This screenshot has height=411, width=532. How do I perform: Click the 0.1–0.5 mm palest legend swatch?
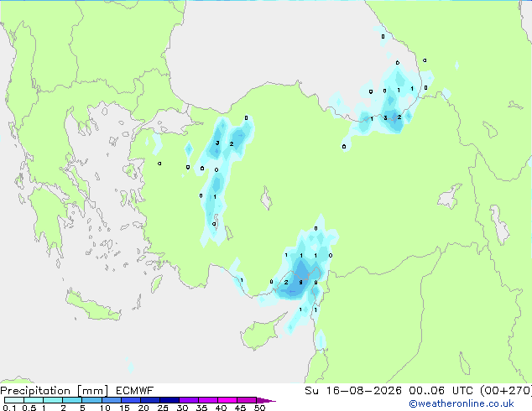click(x=14, y=400)
